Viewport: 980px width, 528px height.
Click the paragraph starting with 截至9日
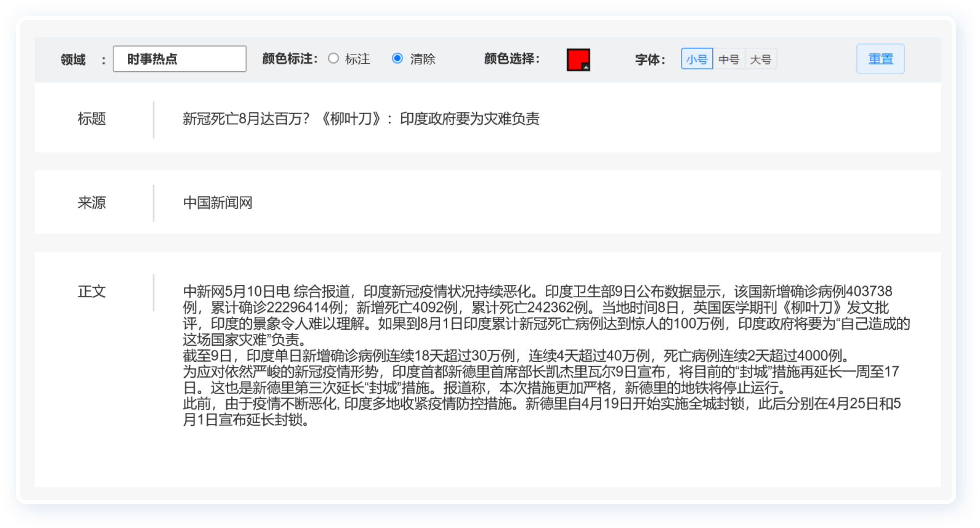[516, 356]
